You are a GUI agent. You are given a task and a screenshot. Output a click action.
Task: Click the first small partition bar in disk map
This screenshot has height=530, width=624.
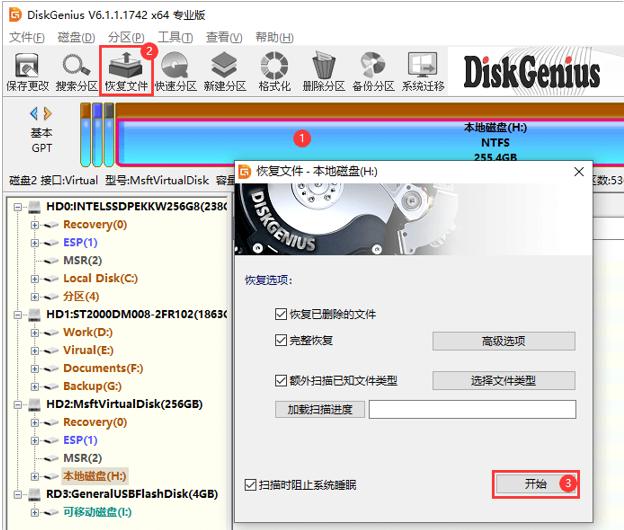click(x=85, y=134)
